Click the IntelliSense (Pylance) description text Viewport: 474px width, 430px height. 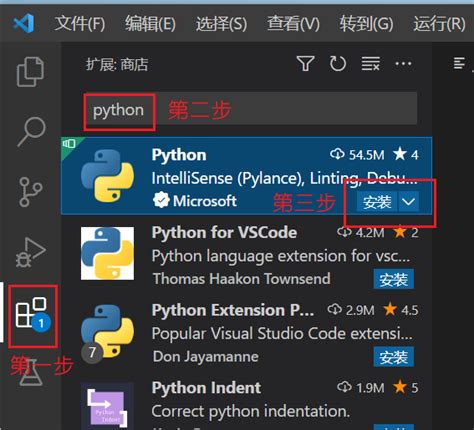[x=284, y=178]
